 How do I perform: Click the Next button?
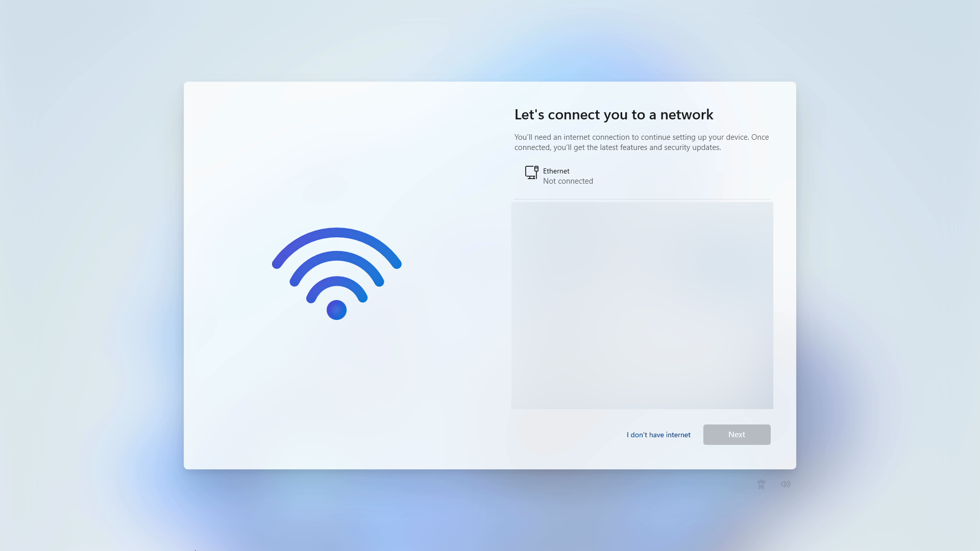click(737, 435)
